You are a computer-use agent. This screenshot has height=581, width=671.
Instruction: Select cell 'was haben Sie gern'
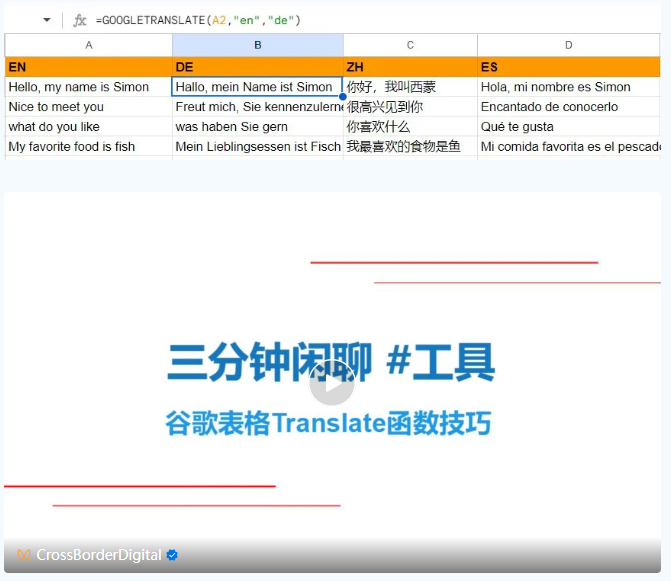click(258, 127)
